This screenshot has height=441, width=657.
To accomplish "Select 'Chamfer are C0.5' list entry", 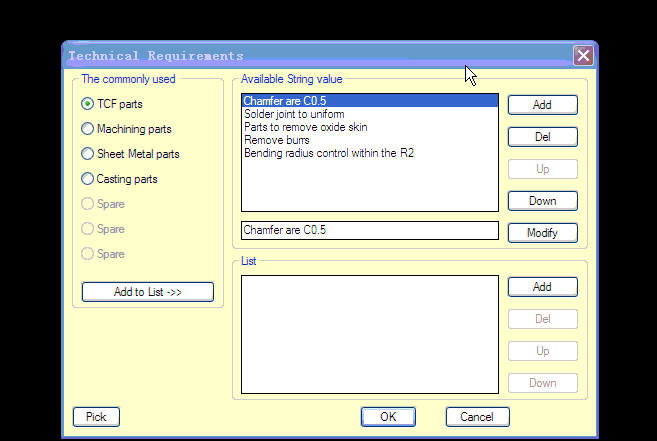I will (370, 101).
